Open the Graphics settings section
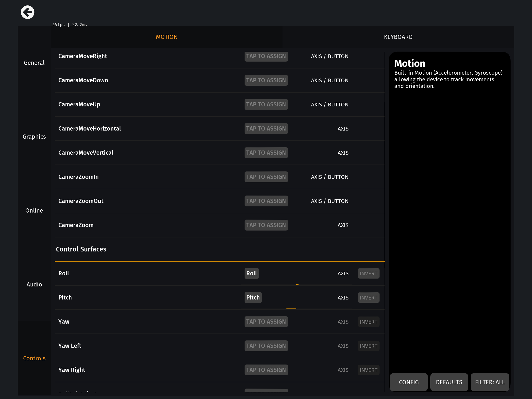532x399 pixels. coord(34,137)
